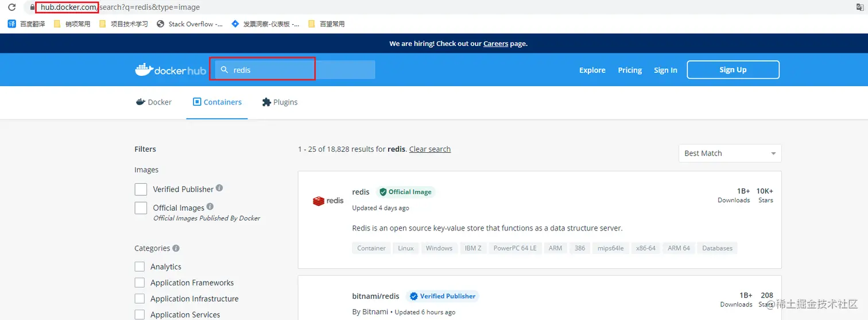Click the Official Image badge
This screenshot has height=320, width=868.
[406, 192]
